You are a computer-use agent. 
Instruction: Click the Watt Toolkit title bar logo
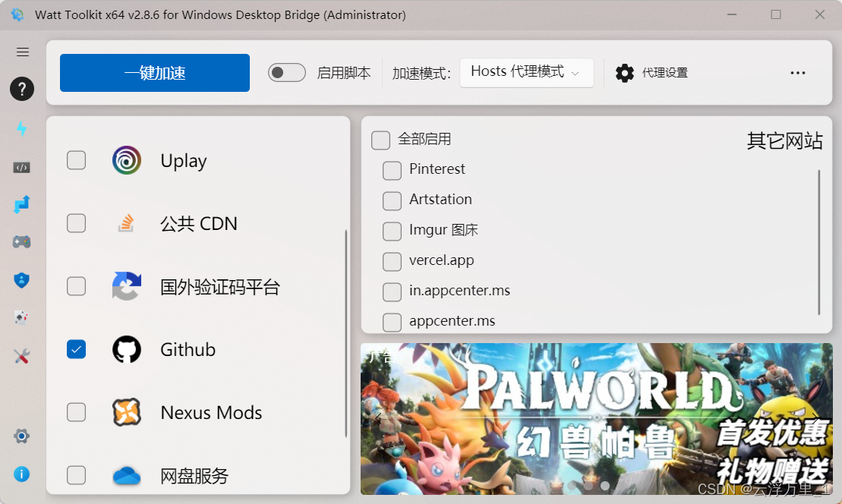(x=17, y=14)
